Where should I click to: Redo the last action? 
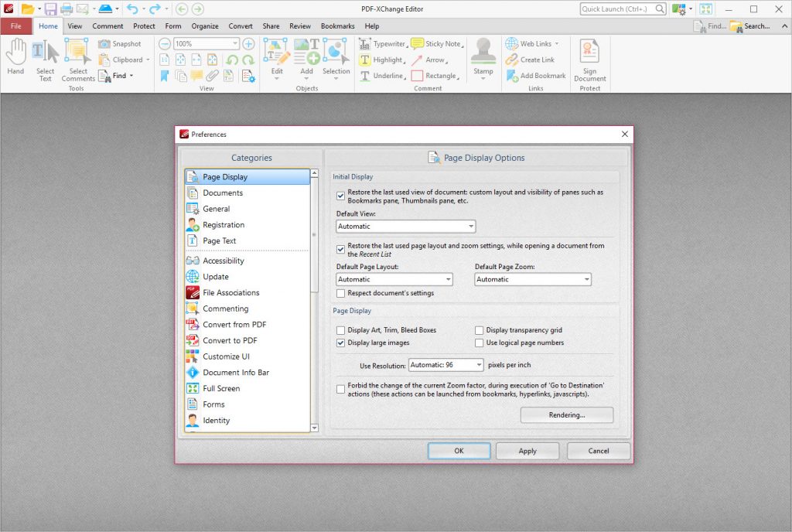[155, 9]
